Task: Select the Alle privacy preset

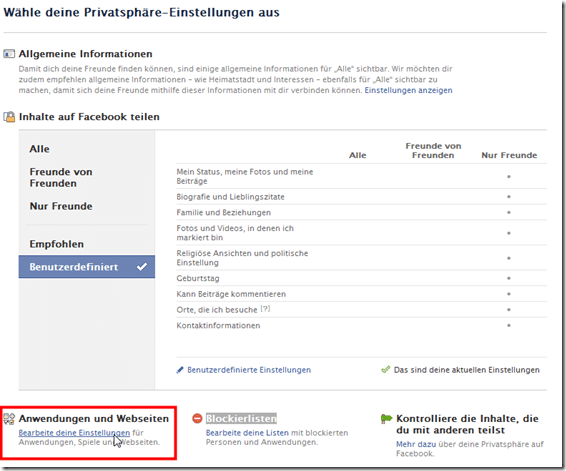Action: click(x=39, y=149)
